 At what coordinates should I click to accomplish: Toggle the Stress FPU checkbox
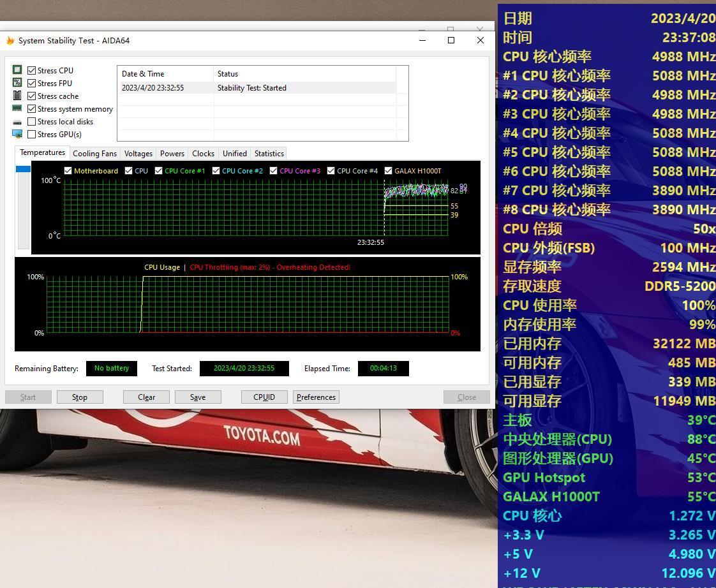[x=31, y=83]
